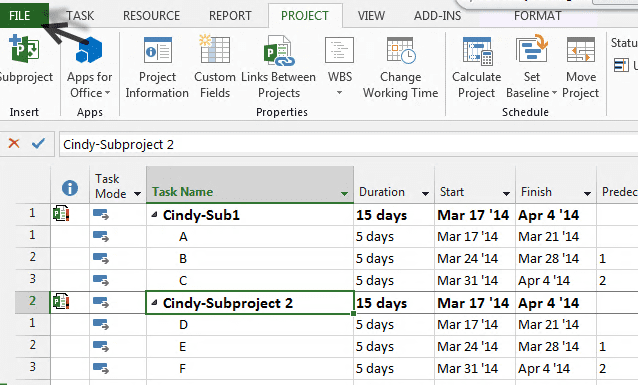Open the REPORT ribbon tab
Image resolution: width=638 pixels, height=385 pixels.
230,15
